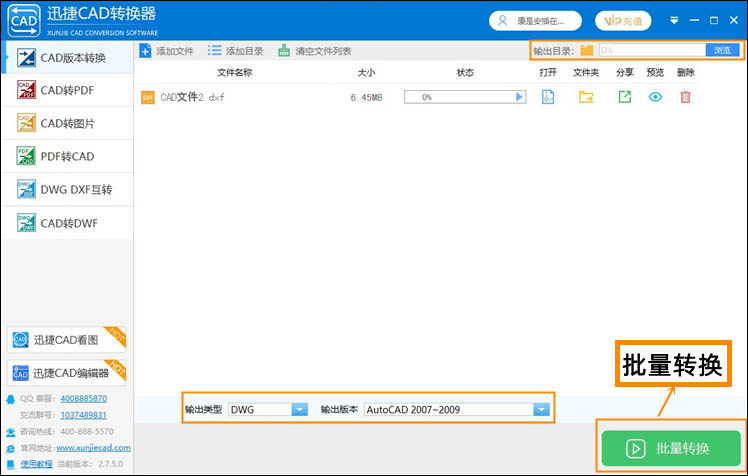Click the QQ客服 bell icon

coord(10,399)
